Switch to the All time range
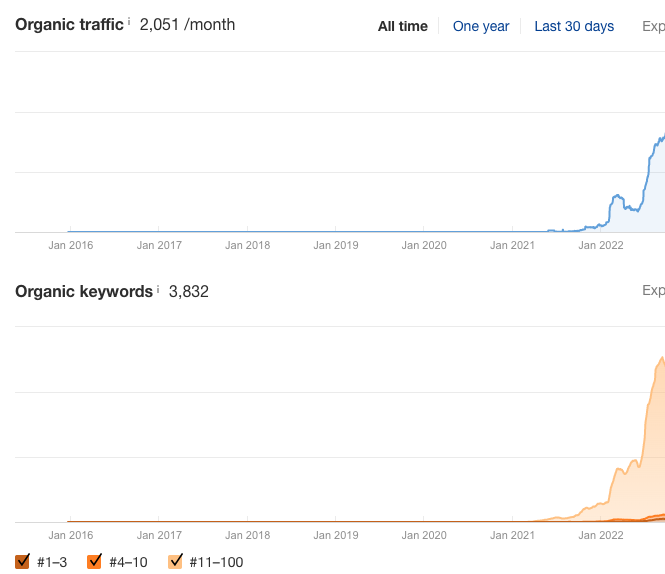Viewport: 665px width, 574px height. point(402,26)
